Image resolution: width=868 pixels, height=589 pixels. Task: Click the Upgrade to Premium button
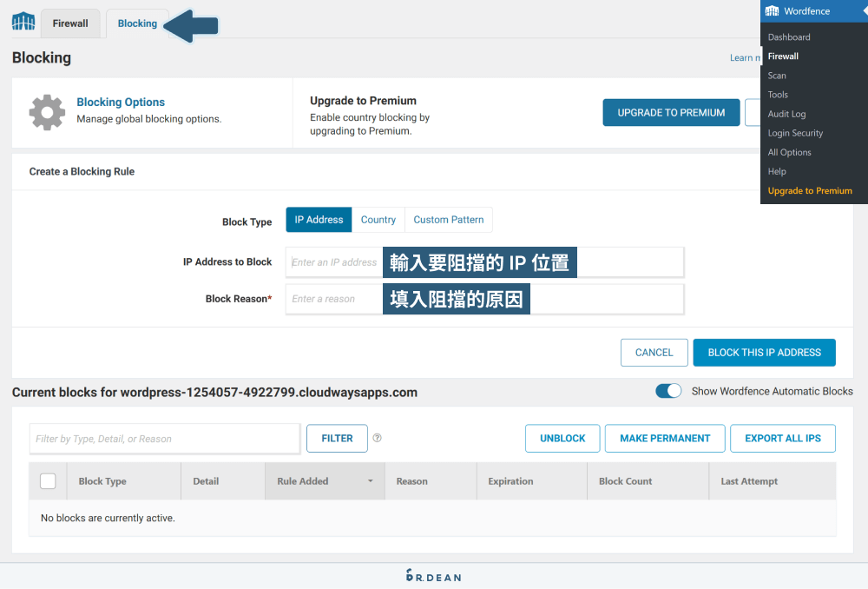[x=671, y=112]
